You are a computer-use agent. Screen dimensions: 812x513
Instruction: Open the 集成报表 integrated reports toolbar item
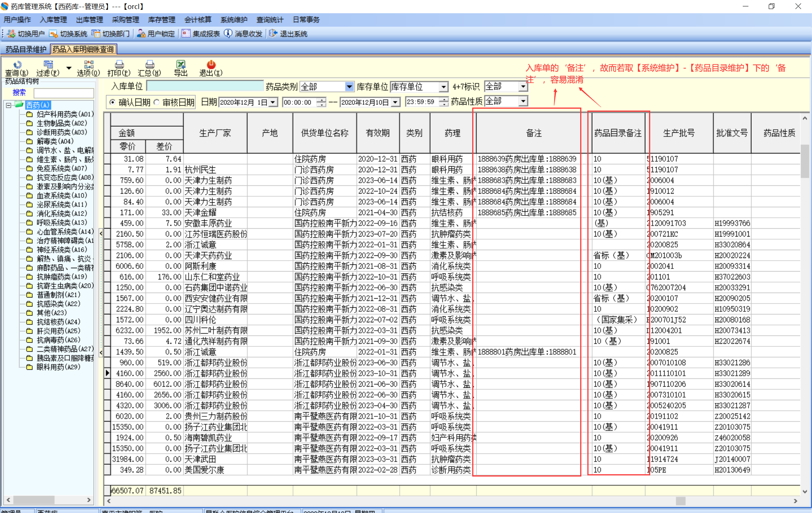click(201, 34)
